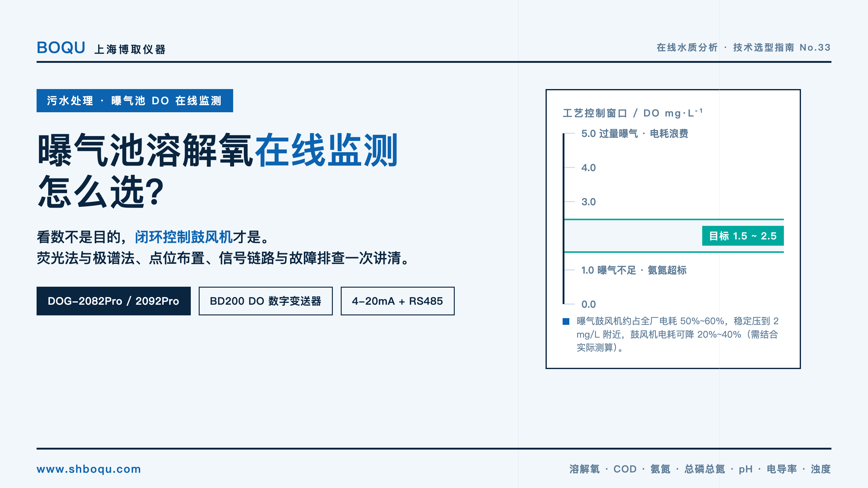The width and height of the screenshot is (868, 488).
Task: Click the note about 曝气鼓风机约占全厂电耗 50%~60%
Action: 677,334
